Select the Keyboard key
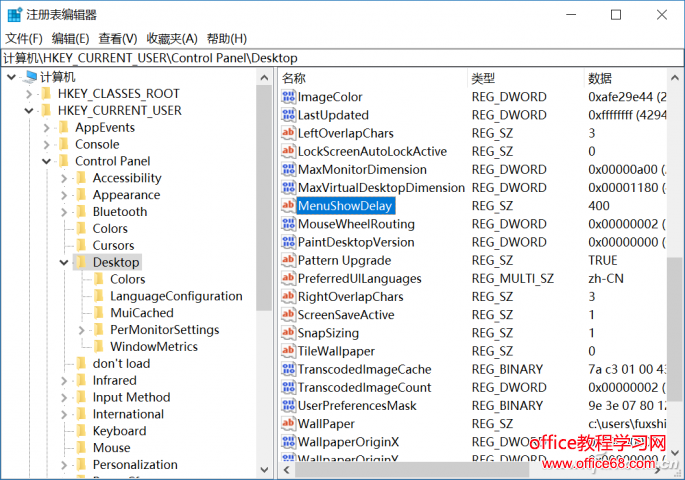This screenshot has width=685, height=480. coord(119,431)
